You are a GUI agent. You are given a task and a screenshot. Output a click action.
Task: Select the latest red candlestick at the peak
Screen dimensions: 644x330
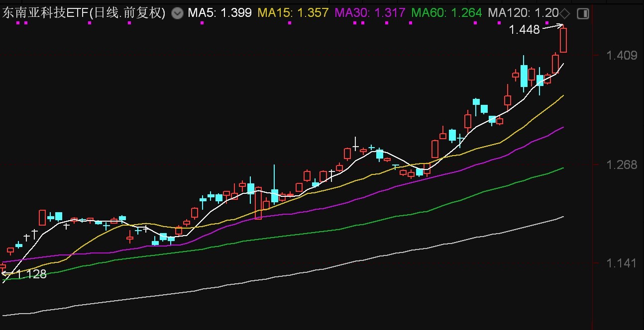(563, 40)
